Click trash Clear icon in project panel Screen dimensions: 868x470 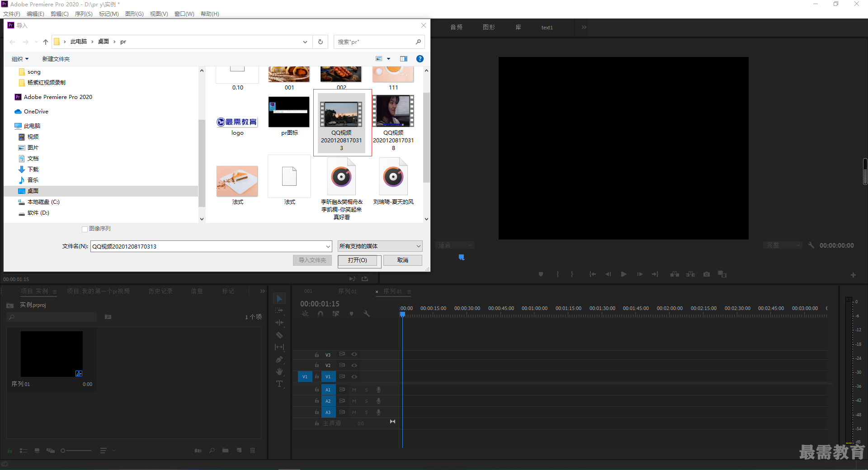tap(253, 451)
